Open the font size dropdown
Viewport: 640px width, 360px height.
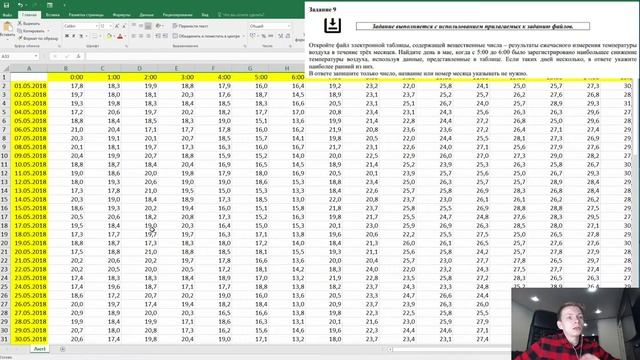[110, 26]
